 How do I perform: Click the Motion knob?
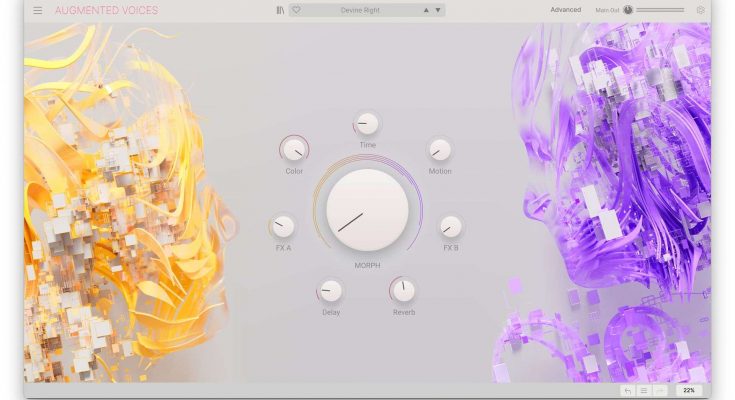click(440, 150)
